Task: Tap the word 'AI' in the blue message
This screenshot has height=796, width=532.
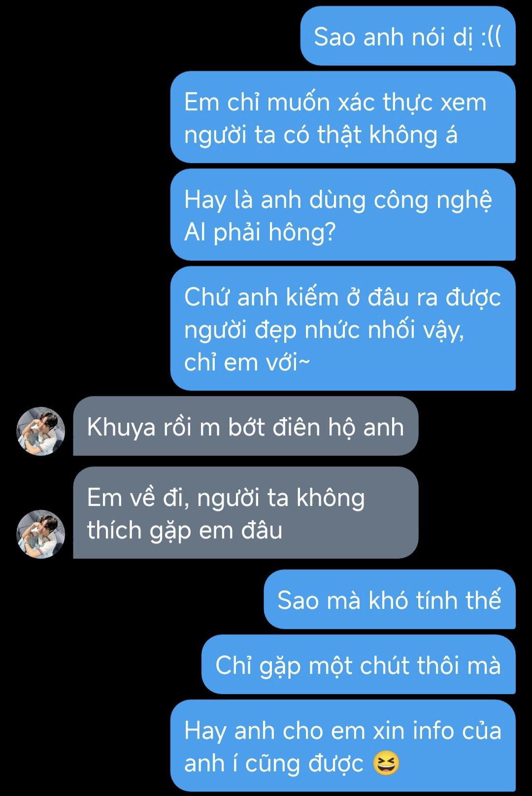Action: click(x=195, y=232)
